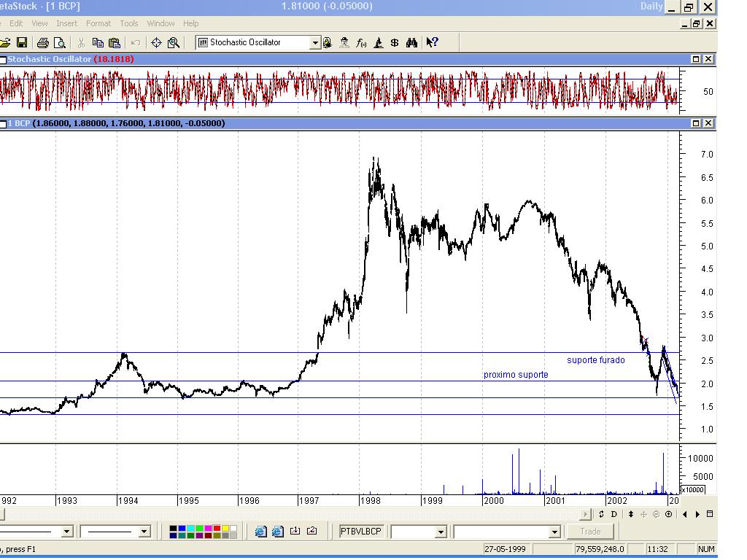Image resolution: width=747 pixels, height=560 pixels.
Task: Click the Trade button
Action: click(x=590, y=532)
